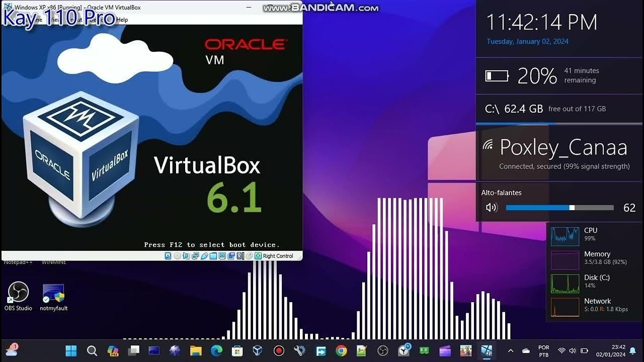Open VirtualBox Manager cube icon in taskbar
This screenshot has width=644, height=362.
[x=258, y=350]
